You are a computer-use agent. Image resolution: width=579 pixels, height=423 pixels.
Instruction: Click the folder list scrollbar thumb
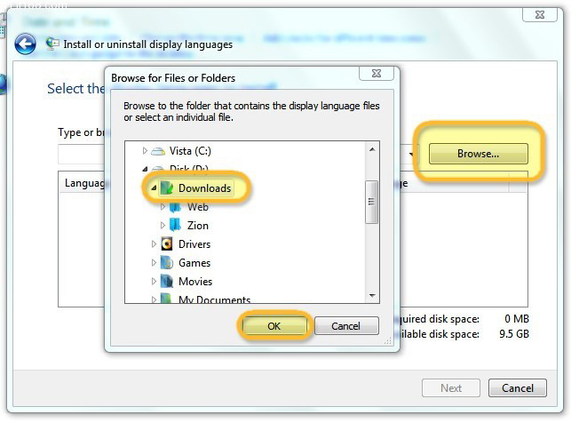[x=371, y=202]
